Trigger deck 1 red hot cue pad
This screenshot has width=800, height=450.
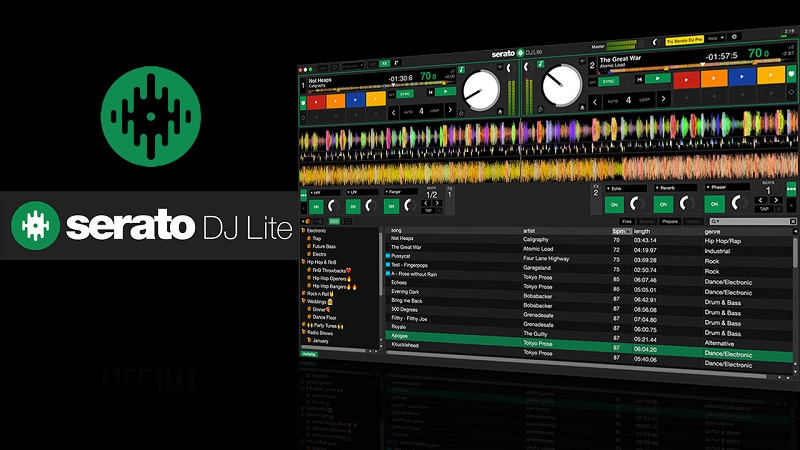[x=316, y=102]
